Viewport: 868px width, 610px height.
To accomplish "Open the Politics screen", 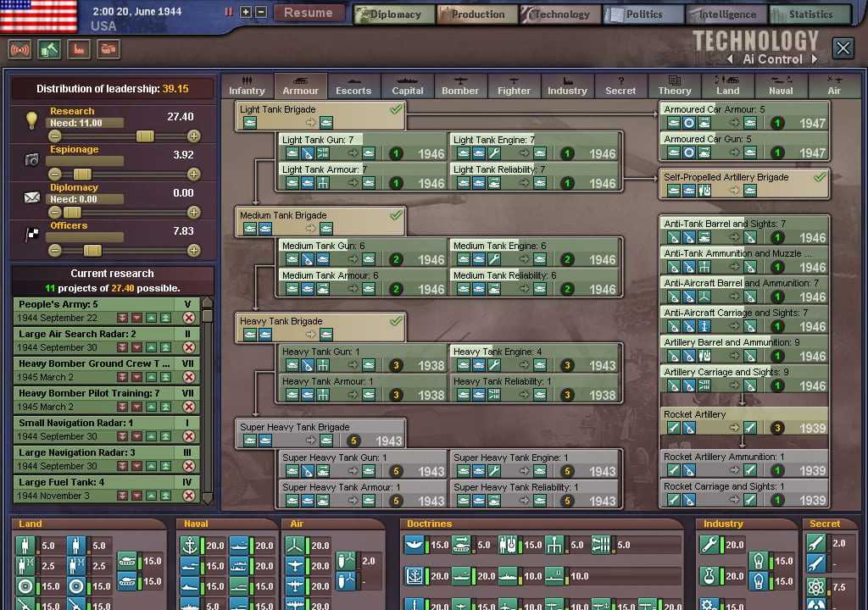I will (643, 14).
